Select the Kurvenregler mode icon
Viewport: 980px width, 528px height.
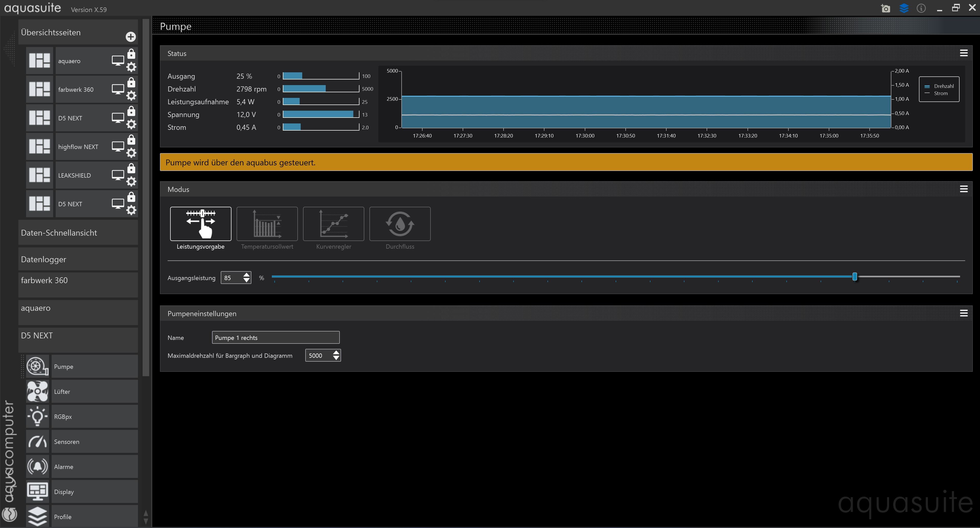tap(333, 224)
